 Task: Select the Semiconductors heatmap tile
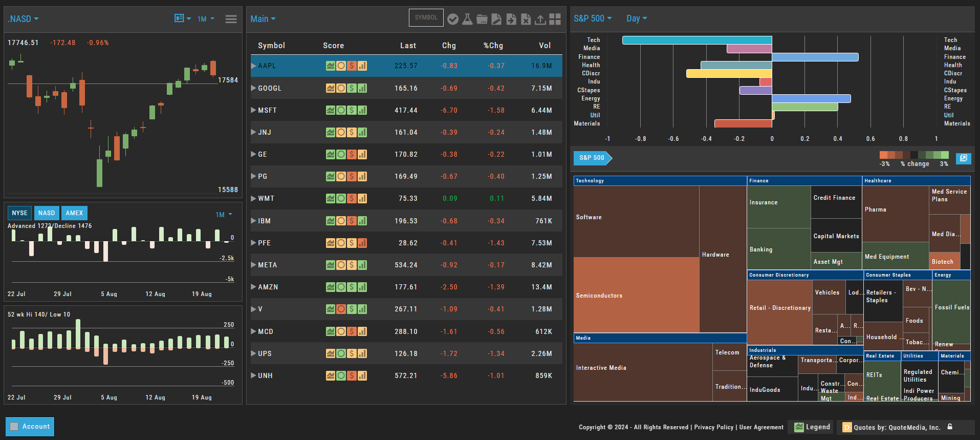(636, 295)
